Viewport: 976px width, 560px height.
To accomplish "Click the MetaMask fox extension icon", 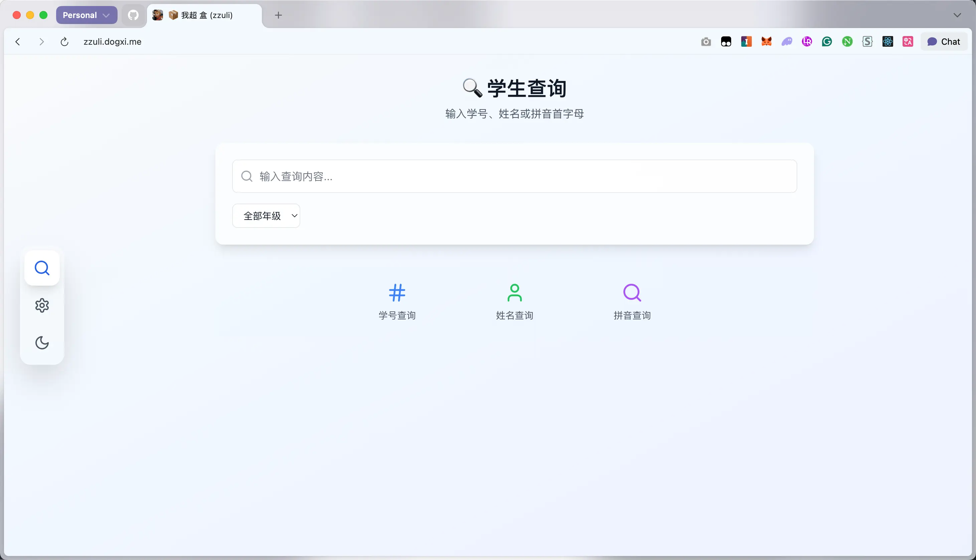I will 766,41.
